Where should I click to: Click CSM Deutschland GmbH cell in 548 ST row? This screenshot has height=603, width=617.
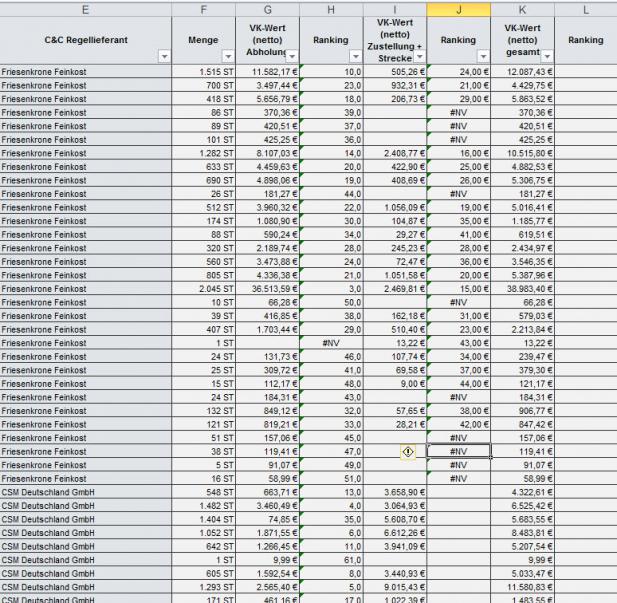85,492
